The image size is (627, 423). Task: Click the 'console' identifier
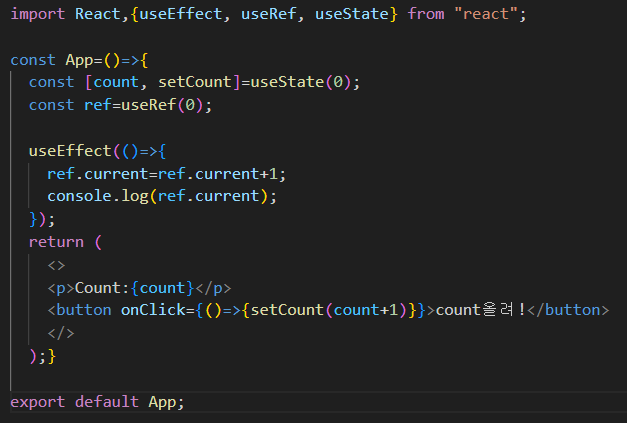pos(79,196)
